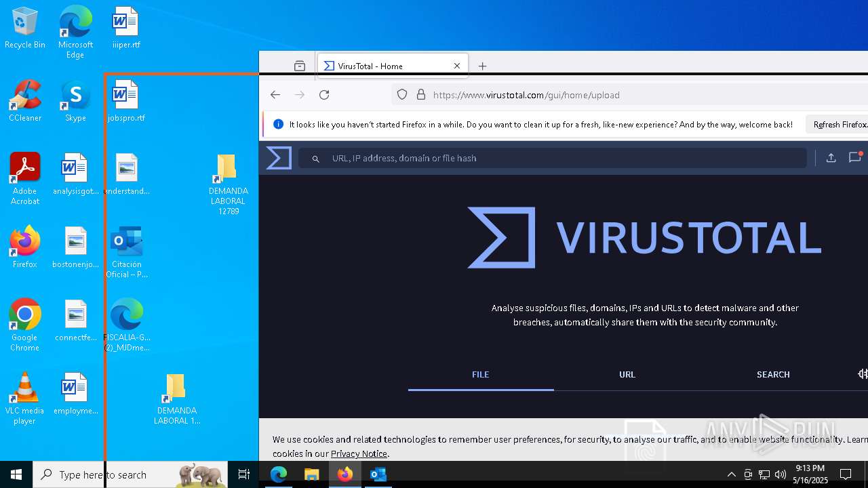This screenshot has height=488, width=868.
Task: Open Microsoft Edge desktop shortcut
Action: click(75, 32)
